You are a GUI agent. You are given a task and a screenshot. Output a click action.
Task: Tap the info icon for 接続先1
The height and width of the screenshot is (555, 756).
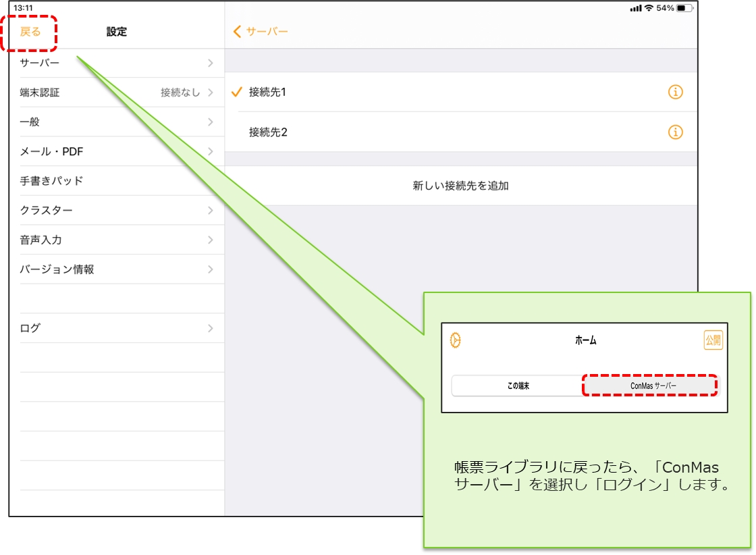(x=675, y=92)
